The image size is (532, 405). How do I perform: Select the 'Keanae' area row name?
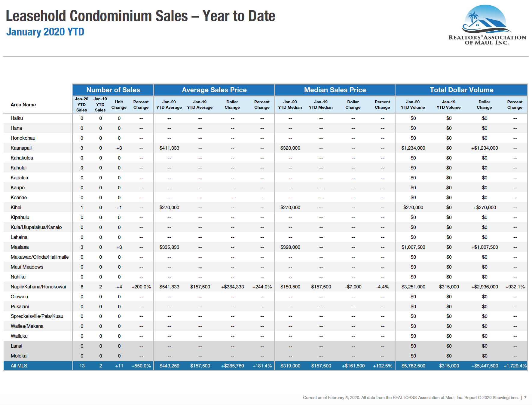coord(19,197)
